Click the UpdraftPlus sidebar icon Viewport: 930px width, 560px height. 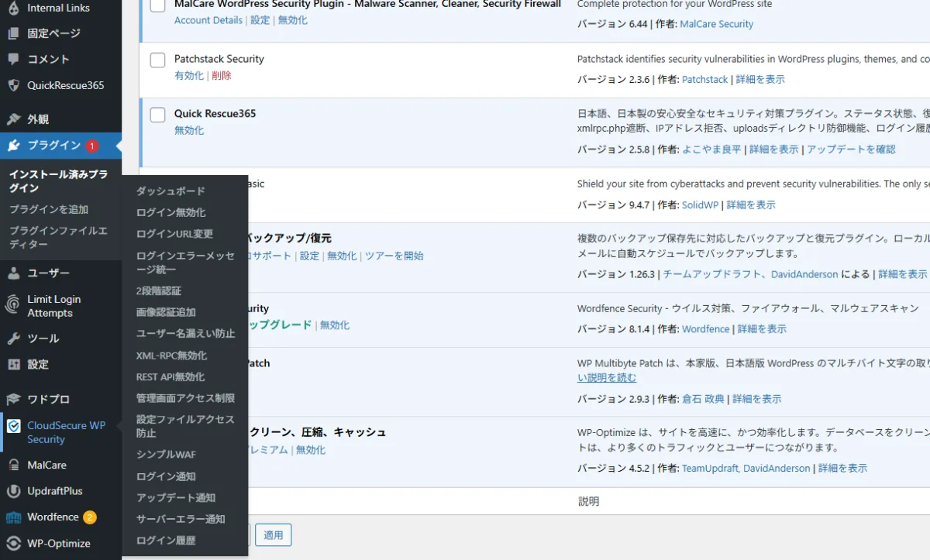(13, 491)
